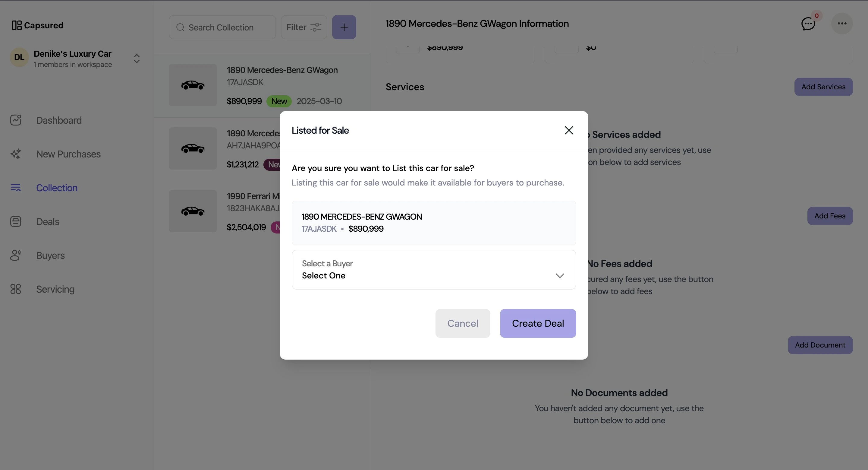Click the Listed for Sale dialog title
Screen dimensions: 868x470
(320, 130)
